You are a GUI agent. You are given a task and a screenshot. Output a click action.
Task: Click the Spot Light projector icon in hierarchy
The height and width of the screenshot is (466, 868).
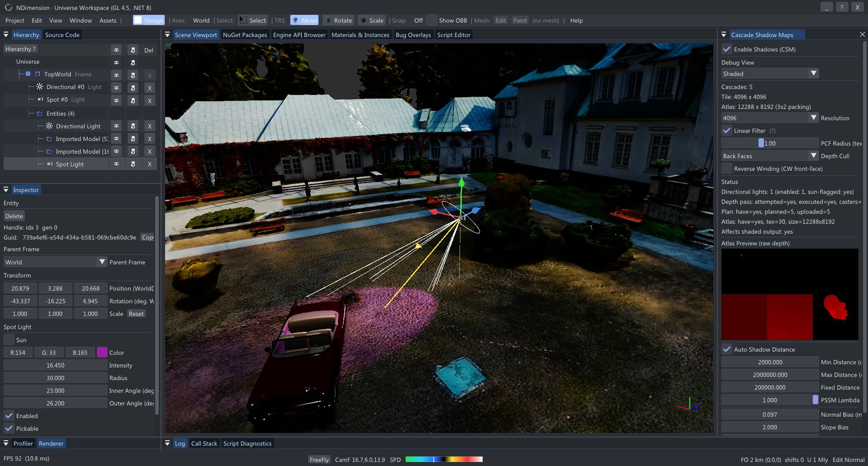point(50,164)
